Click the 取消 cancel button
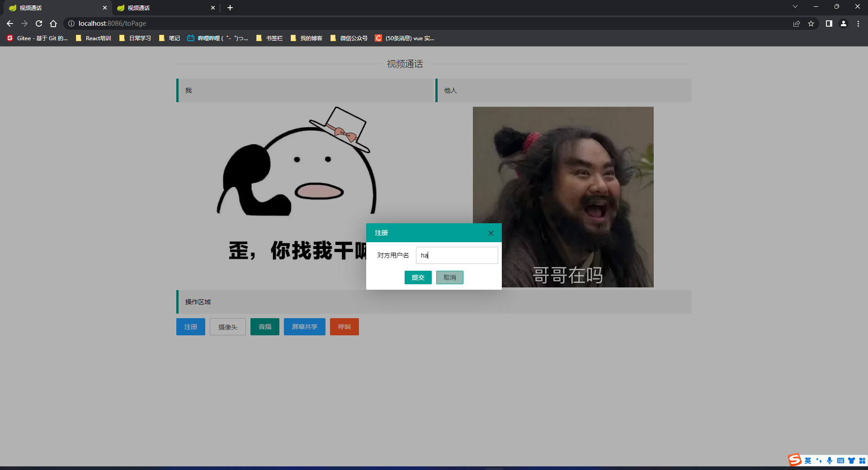The width and height of the screenshot is (868, 470). click(450, 277)
